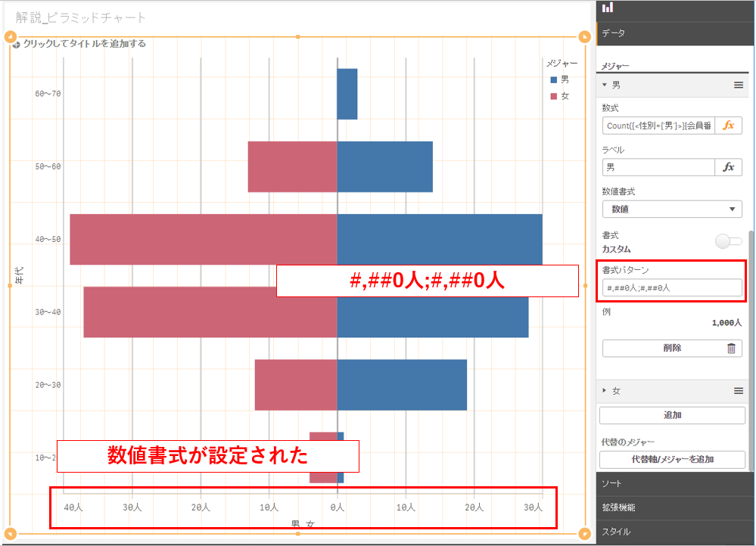756x546 pixels.
Task: Click into the 書式パターン input field
Action: (x=672, y=287)
